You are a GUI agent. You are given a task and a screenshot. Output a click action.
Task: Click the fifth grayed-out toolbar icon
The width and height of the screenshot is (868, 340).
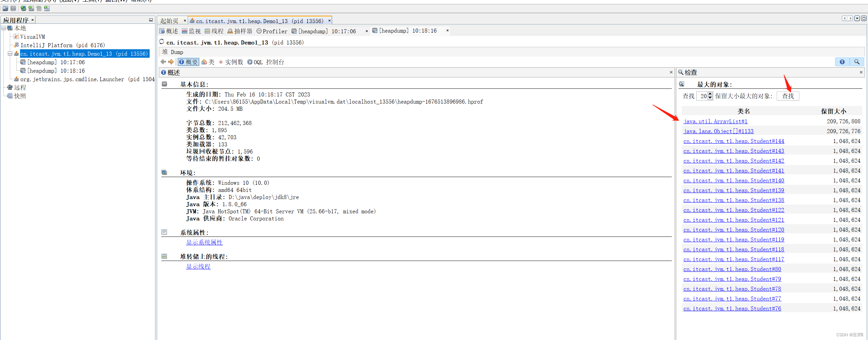[x=39, y=8]
